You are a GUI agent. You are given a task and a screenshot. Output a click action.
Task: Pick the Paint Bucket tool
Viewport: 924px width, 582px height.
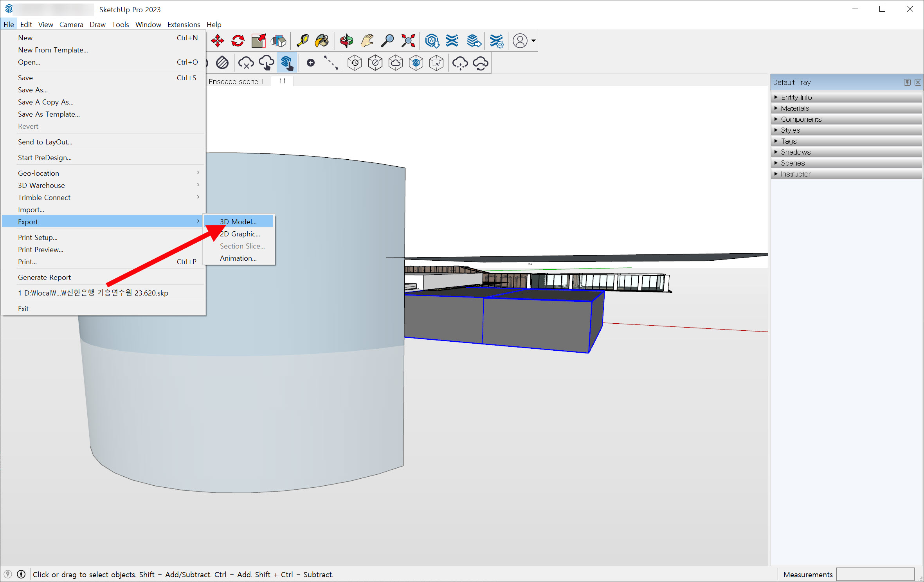click(x=322, y=41)
